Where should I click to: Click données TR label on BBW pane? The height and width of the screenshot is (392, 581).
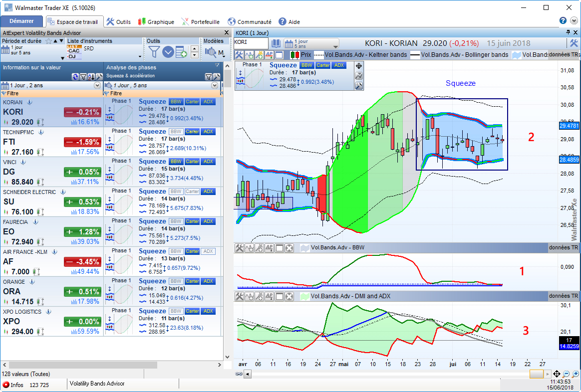pos(563,247)
